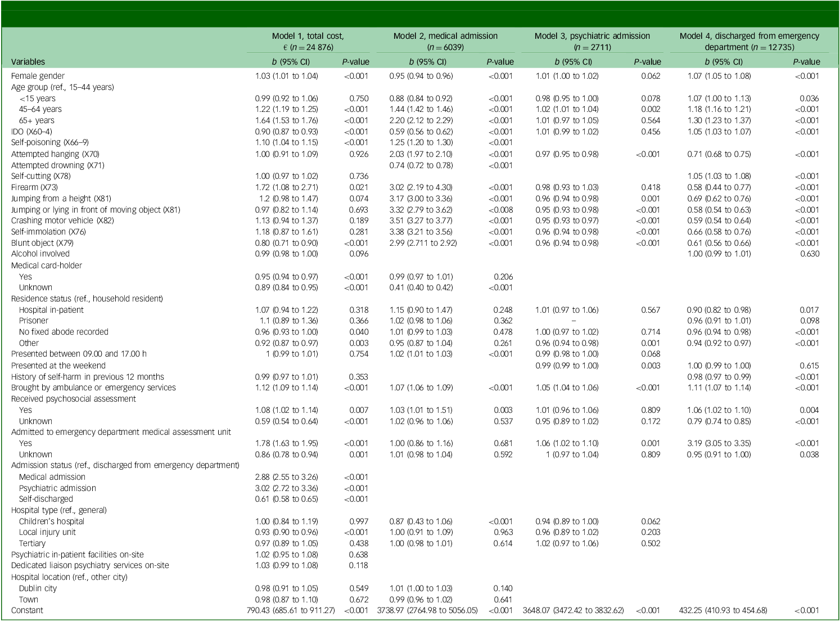This screenshot has height=621, width=840.
Task: Click 'Presented at the weekend' row label
Action: click(x=58, y=366)
